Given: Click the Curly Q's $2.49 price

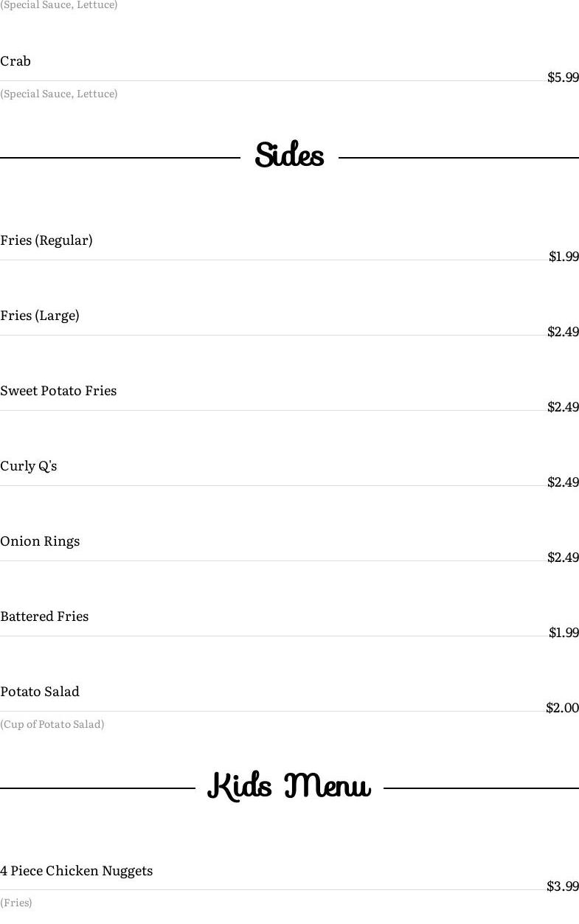Looking at the screenshot, I should [x=563, y=482].
